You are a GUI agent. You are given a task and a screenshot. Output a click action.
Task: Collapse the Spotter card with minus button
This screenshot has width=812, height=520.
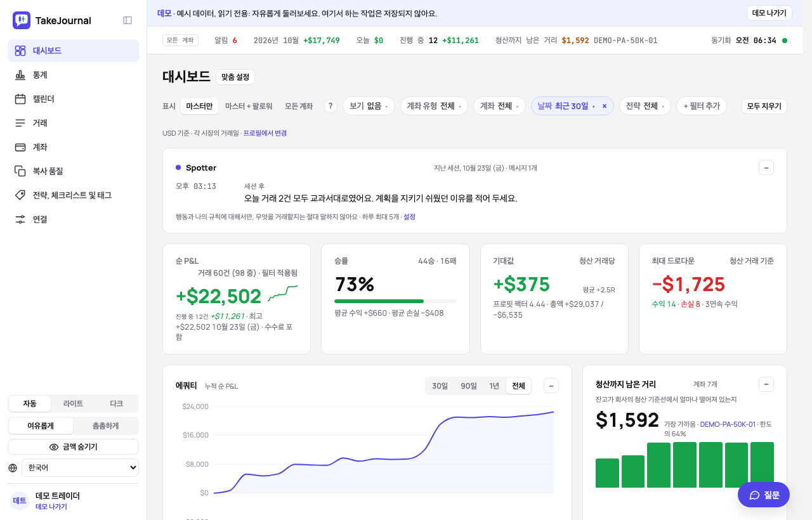point(766,167)
